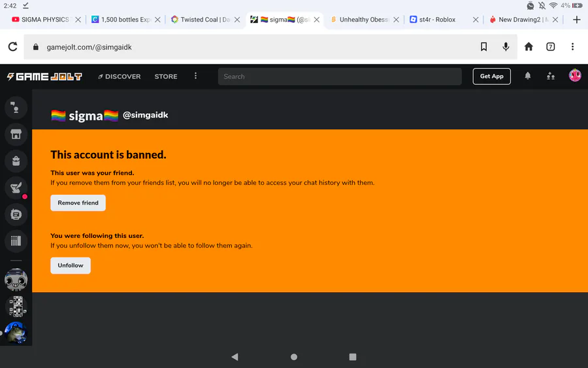
Task: Click the Remove friend button
Action: click(78, 203)
